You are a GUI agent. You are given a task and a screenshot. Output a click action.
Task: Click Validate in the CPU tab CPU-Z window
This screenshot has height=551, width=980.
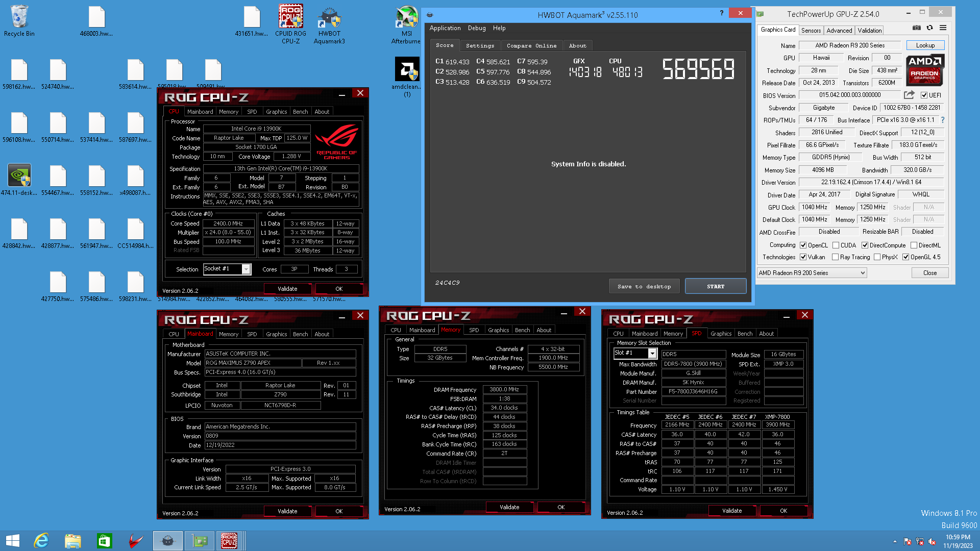click(287, 289)
